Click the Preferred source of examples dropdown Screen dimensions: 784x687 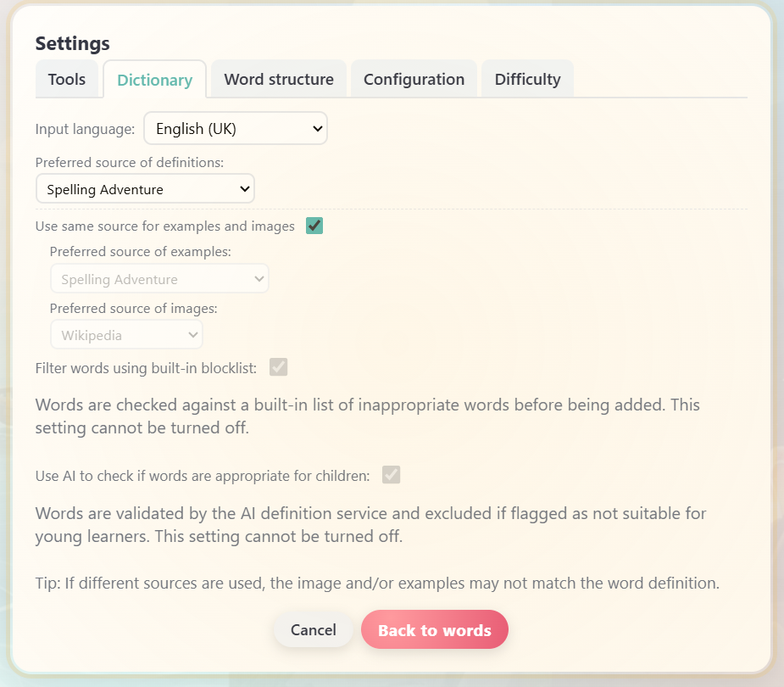pyautogui.click(x=159, y=279)
